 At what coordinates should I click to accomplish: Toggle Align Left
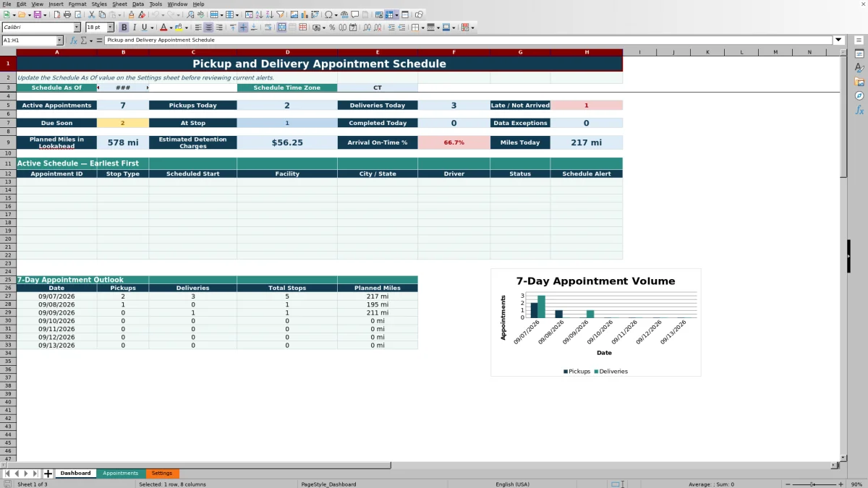tap(197, 27)
